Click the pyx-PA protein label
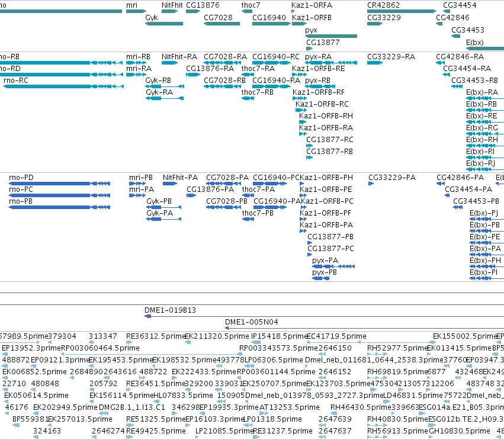The image size is (504, 440). point(325,261)
